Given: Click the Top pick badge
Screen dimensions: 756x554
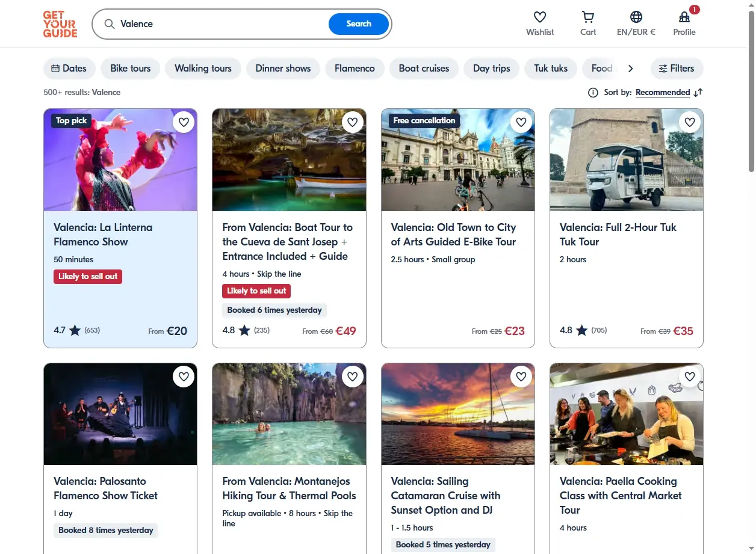Looking at the screenshot, I should [x=72, y=121].
